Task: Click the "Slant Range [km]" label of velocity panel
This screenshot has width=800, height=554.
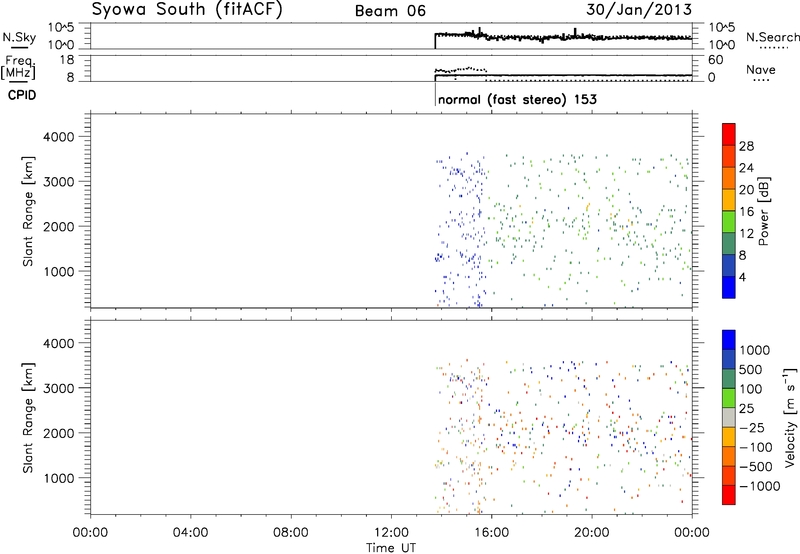Action: [x=28, y=417]
